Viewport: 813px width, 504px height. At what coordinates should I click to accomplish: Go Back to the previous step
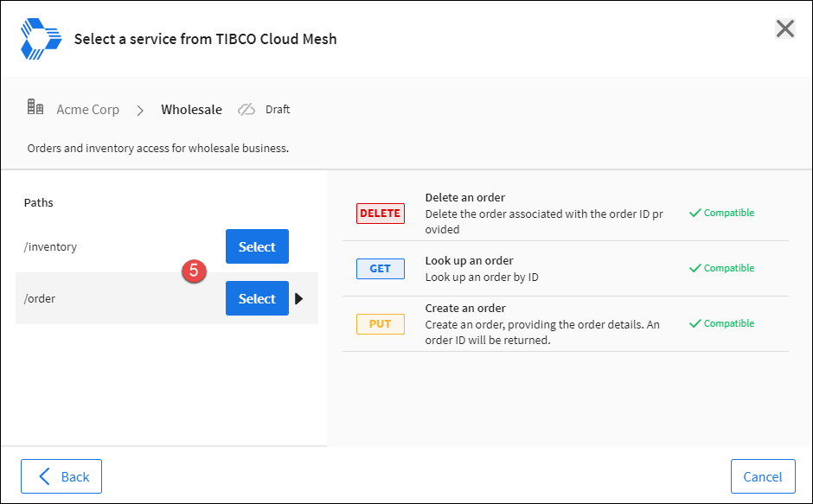(61, 476)
